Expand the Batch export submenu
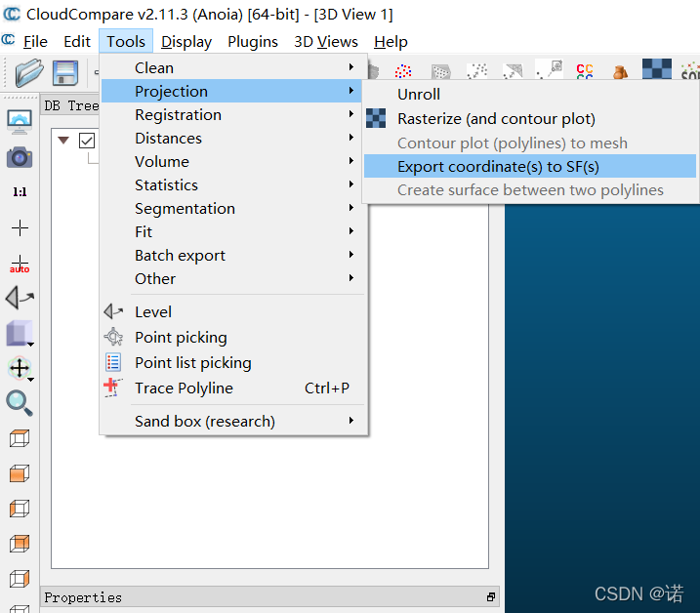 click(x=233, y=256)
